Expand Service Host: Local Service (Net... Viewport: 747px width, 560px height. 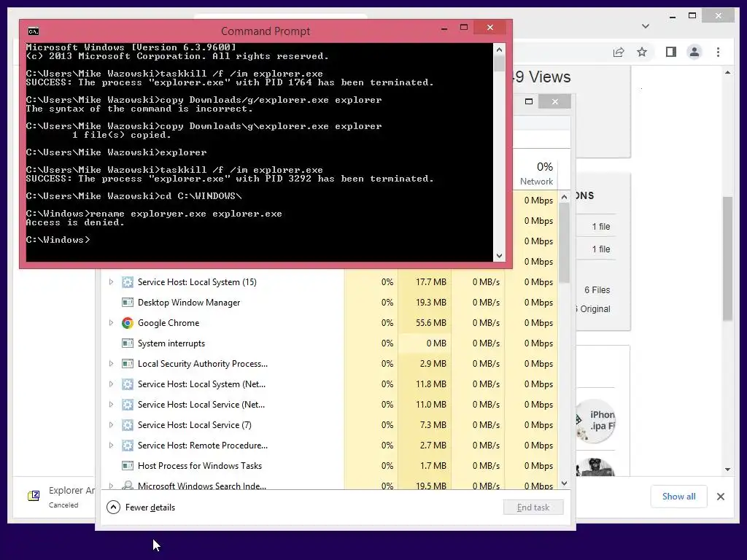pos(111,404)
